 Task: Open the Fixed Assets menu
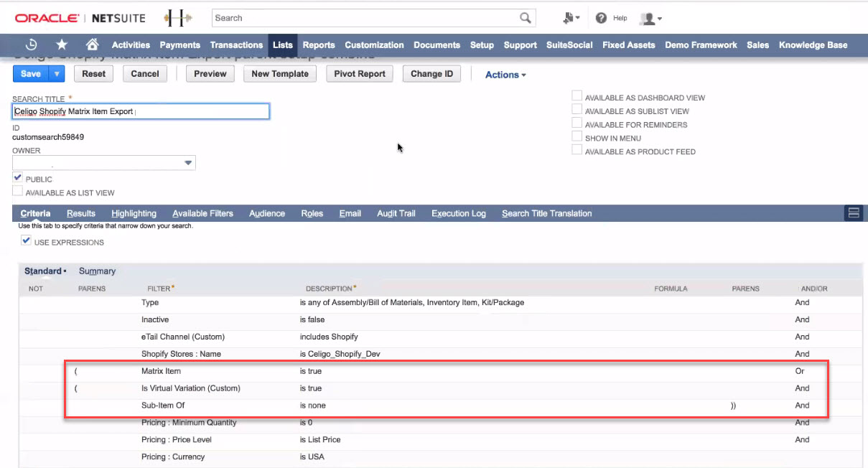coord(628,45)
